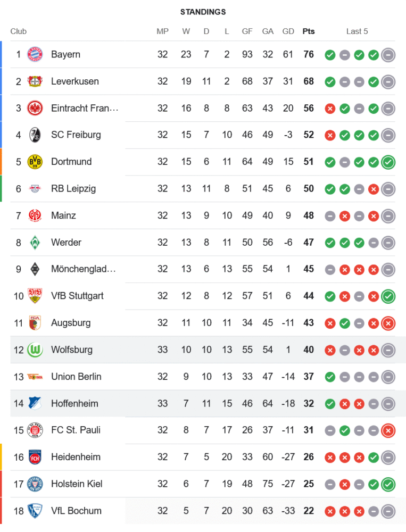This screenshot has width=406, height=532.
Task: Click Augsburg's most recent loss indicator
Action: (388, 323)
